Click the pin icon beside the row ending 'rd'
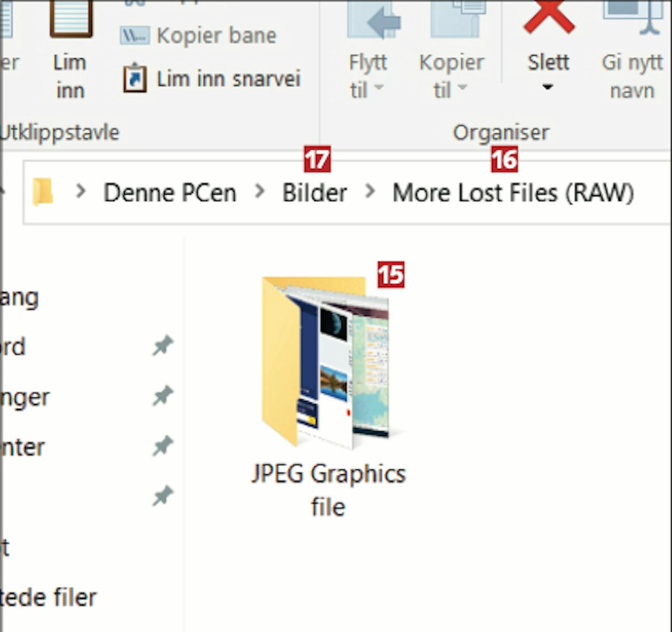This screenshot has height=632, width=672. coord(163,345)
